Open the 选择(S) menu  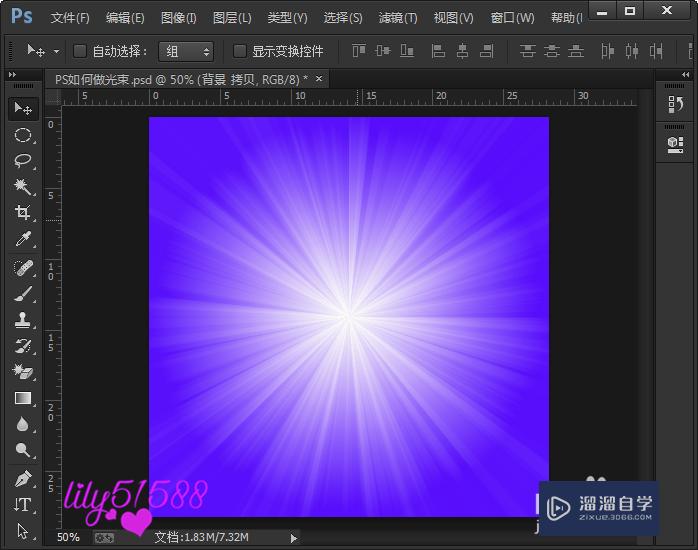click(343, 18)
